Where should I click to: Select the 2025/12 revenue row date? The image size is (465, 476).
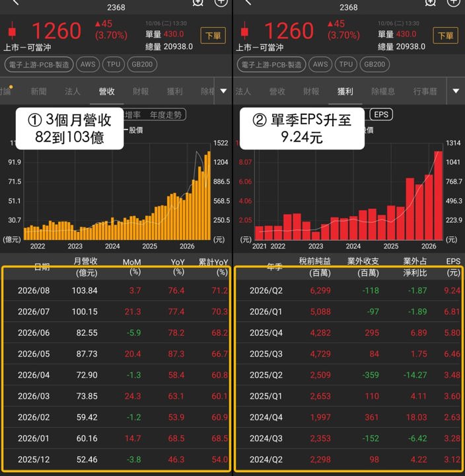click(34, 459)
